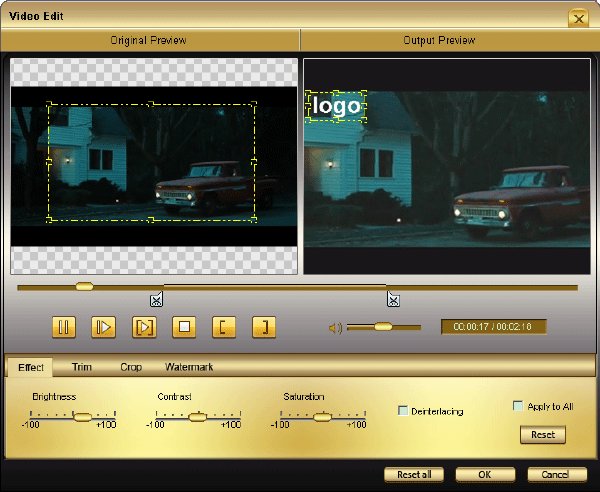Click the Original Preview header
This screenshot has width=600, height=492.
[x=148, y=40]
